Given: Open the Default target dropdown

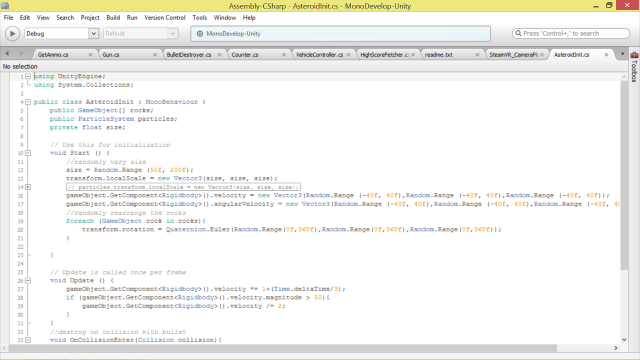Looking at the screenshot, I should (140, 33).
